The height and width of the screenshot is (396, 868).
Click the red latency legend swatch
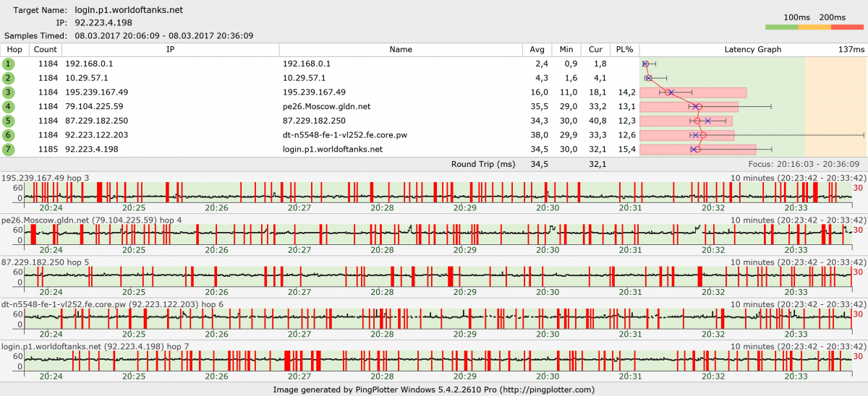847,27
